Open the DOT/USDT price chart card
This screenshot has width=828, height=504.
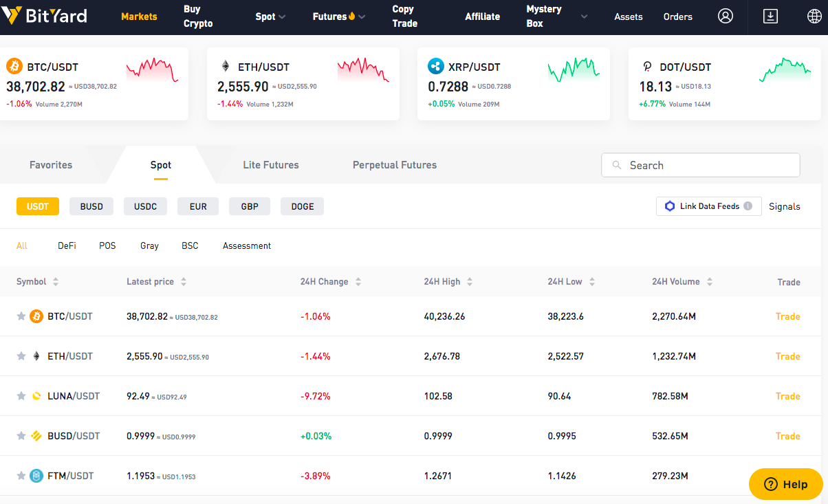[x=725, y=84]
